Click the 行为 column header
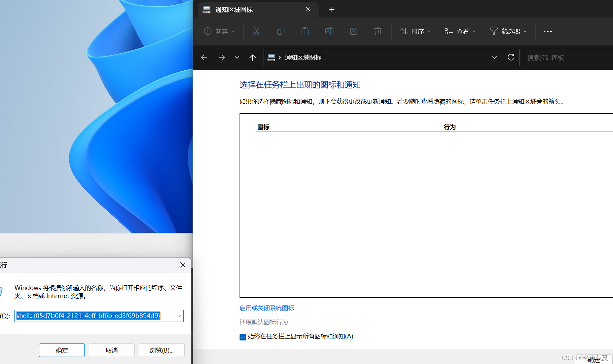This screenshot has width=613, height=364. click(449, 127)
